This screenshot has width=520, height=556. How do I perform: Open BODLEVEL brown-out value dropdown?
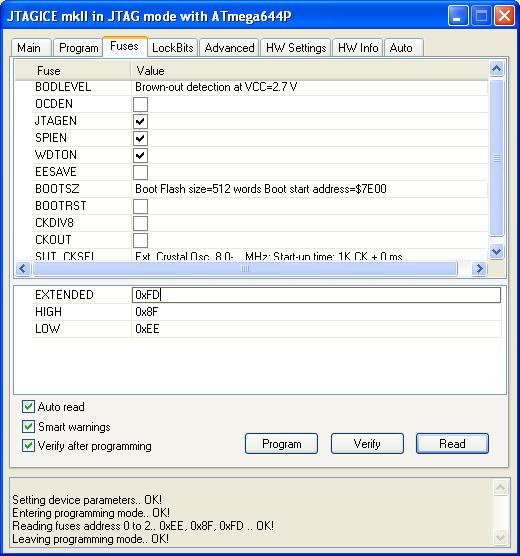pos(309,87)
